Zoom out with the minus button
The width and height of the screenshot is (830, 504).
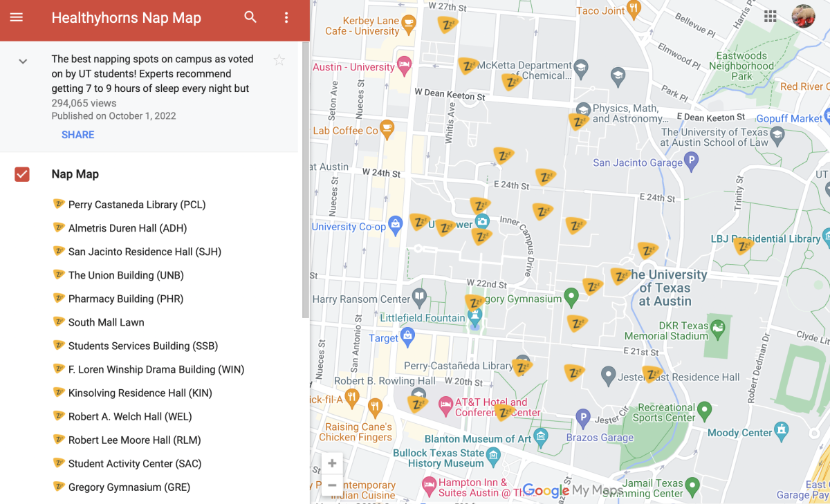[332, 485]
